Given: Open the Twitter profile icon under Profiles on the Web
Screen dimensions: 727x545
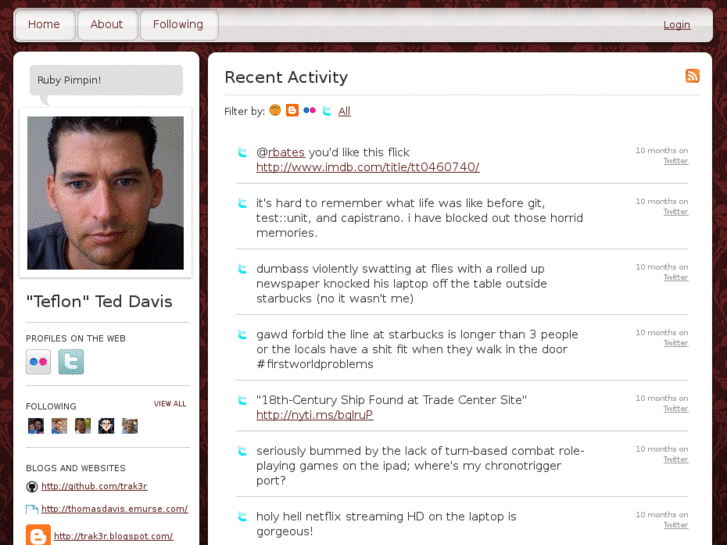Looking at the screenshot, I should click(x=71, y=362).
